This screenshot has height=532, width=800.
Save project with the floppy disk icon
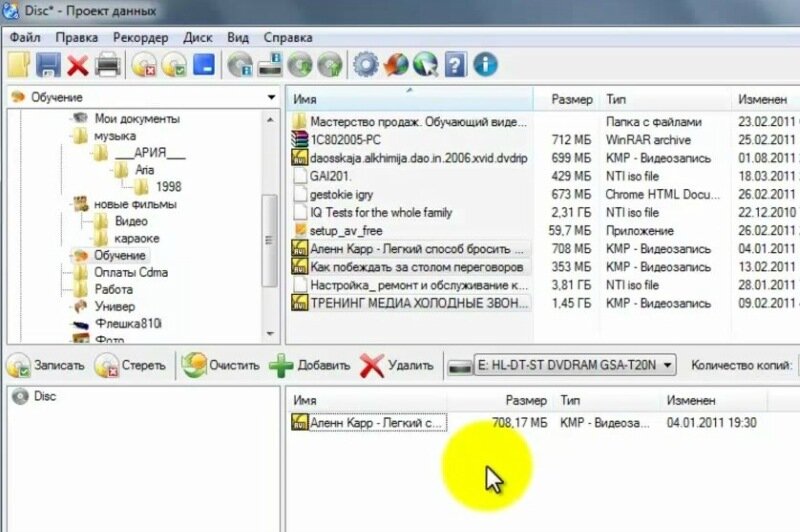48,65
